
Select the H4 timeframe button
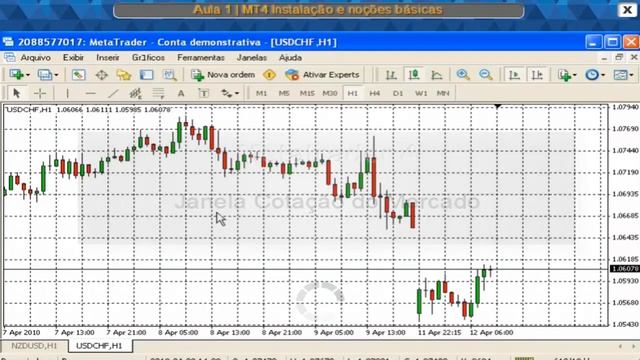pos(375,93)
